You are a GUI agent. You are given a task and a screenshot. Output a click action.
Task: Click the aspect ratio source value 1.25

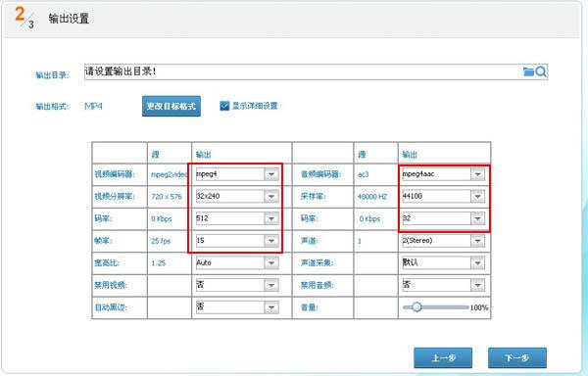[158, 263]
